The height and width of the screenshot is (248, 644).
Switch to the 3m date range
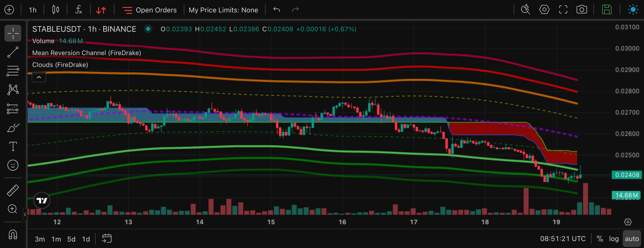point(40,239)
